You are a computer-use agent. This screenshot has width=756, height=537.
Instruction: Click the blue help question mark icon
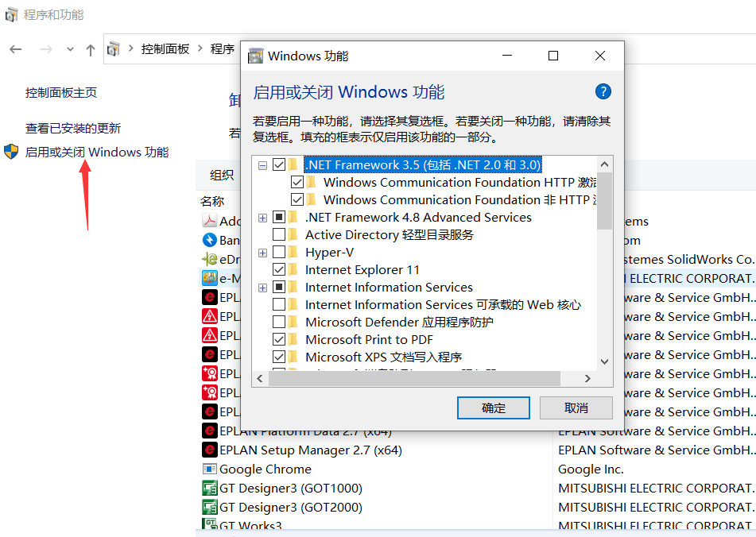tap(603, 91)
